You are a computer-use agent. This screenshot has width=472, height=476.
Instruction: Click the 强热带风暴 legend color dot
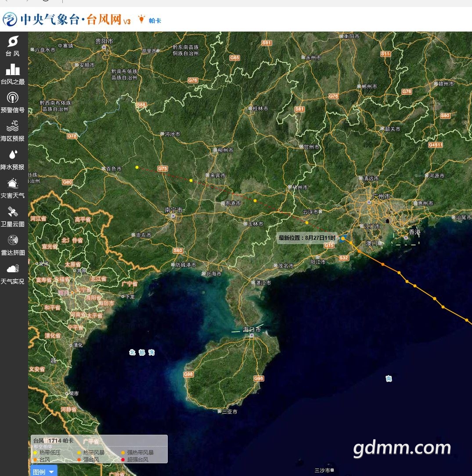[x=123, y=453]
